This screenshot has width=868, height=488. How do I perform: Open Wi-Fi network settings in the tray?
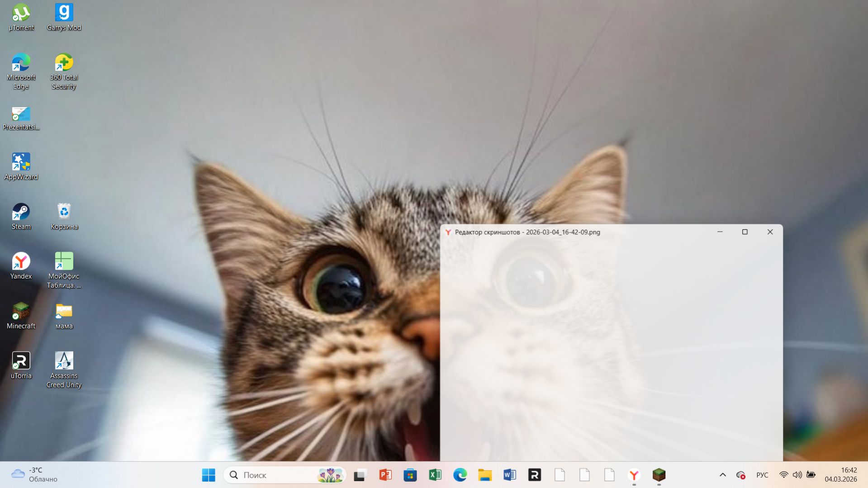[x=784, y=475]
